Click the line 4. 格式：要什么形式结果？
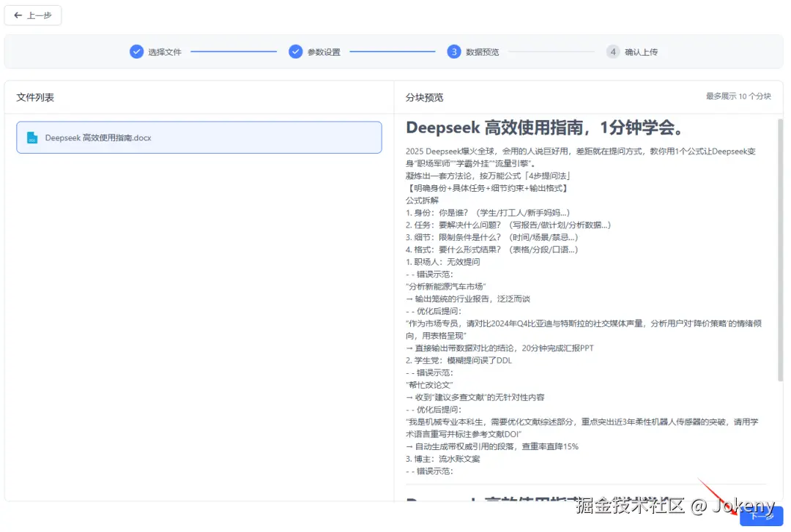791x532 pixels. [x=492, y=250]
